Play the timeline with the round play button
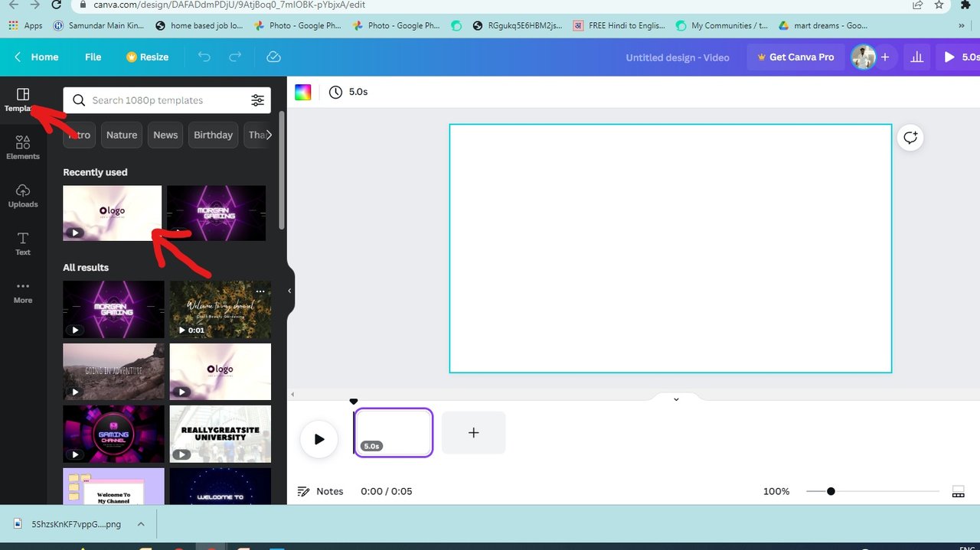 318,439
